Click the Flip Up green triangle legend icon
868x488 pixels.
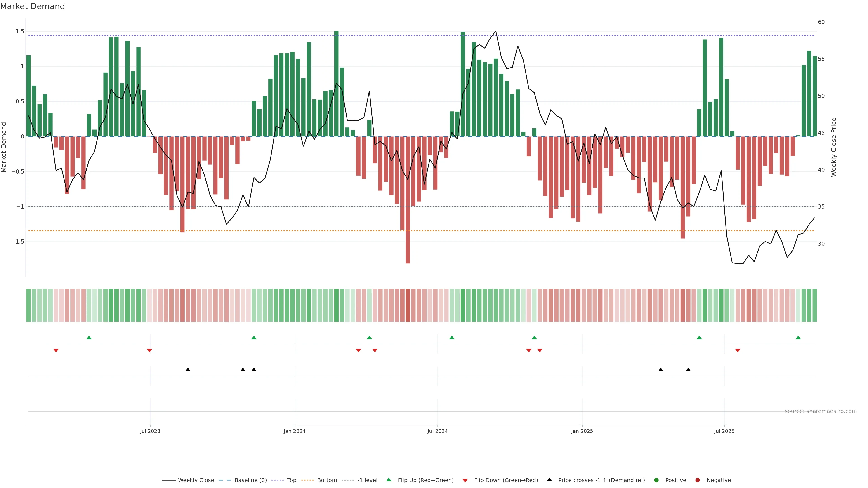[389, 480]
